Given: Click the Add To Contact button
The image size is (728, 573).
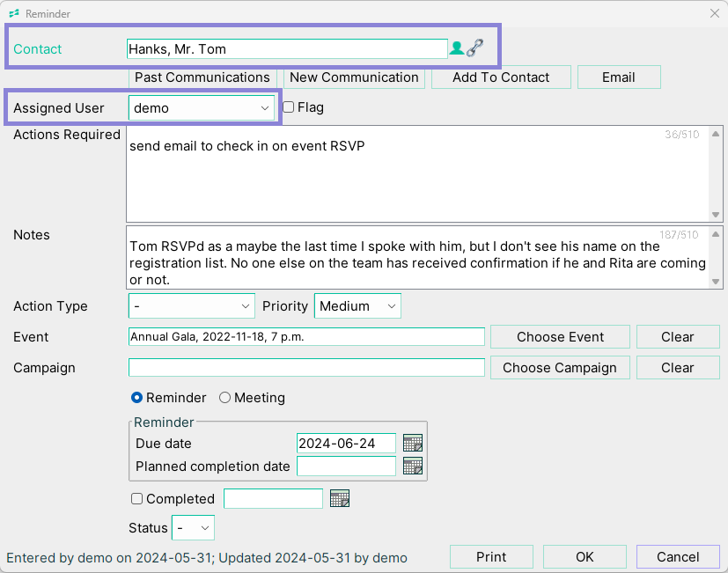Looking at the screenshot, I should click(x=501, y=77).
